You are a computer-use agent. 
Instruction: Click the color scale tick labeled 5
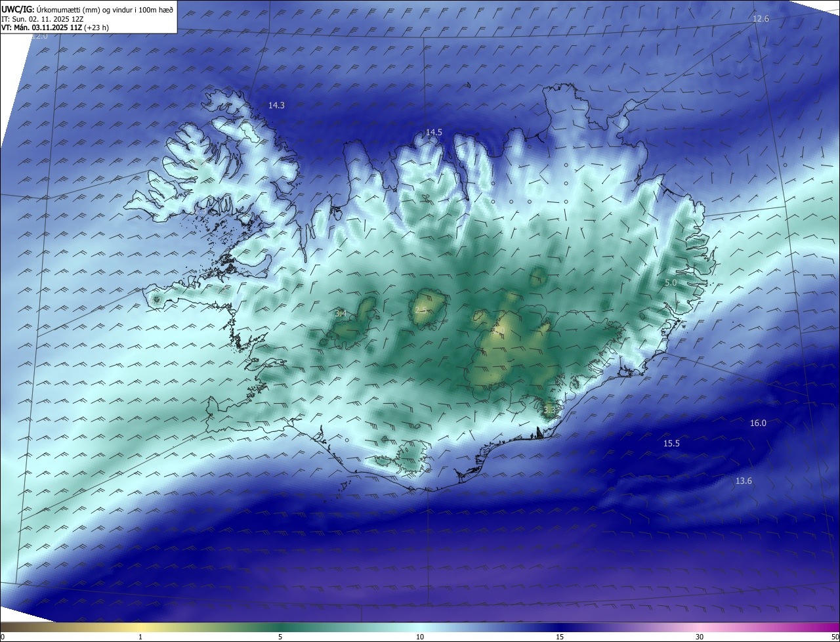tap(280, 637)
